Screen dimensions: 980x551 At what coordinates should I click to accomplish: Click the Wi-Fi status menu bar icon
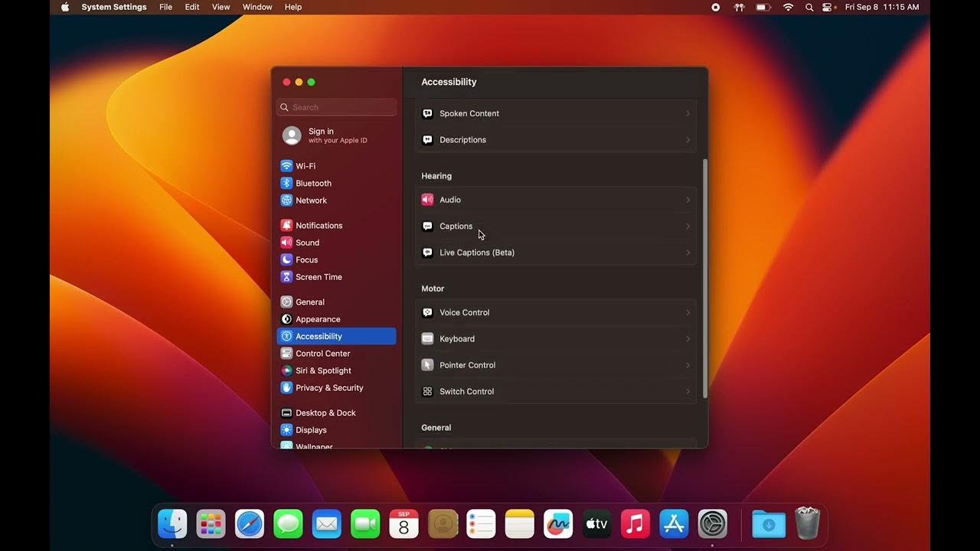[x=788, y=7]
